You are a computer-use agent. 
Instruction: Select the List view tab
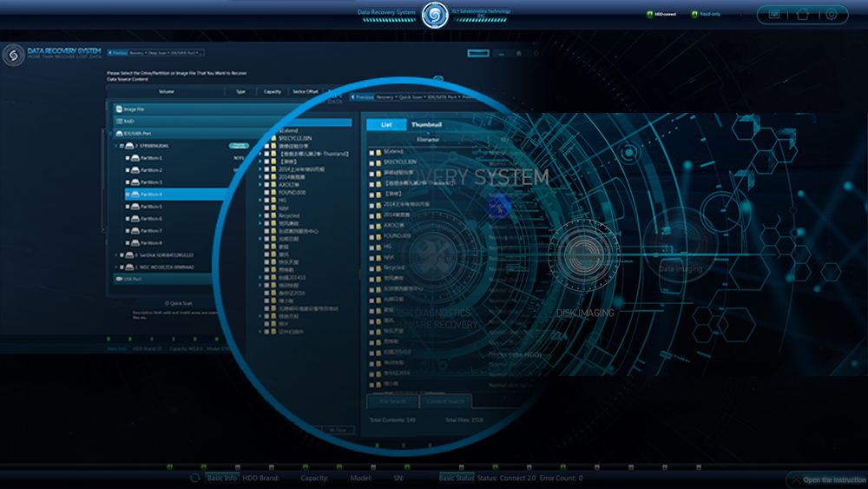[x=386, y=125]
